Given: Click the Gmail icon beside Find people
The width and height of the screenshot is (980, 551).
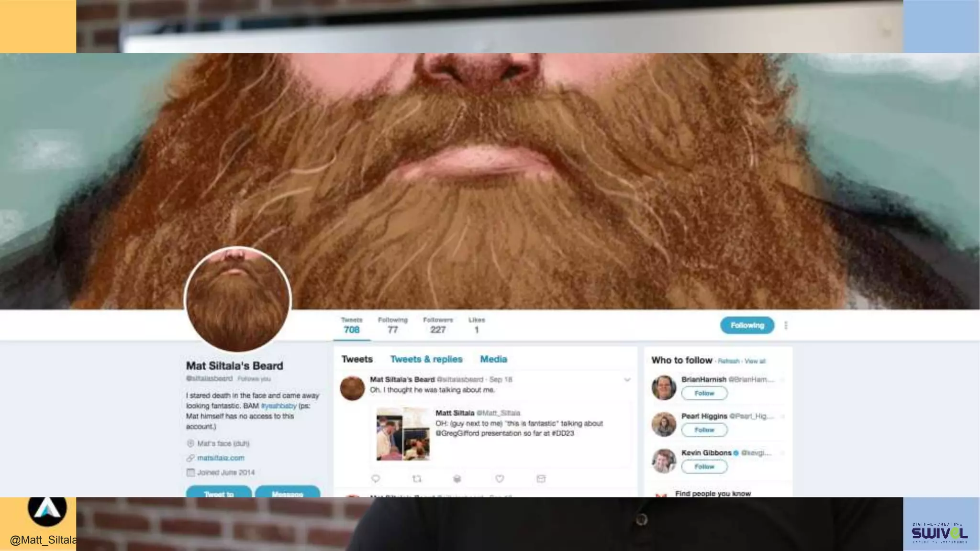Looking at the screenshot, I should 661,495.
